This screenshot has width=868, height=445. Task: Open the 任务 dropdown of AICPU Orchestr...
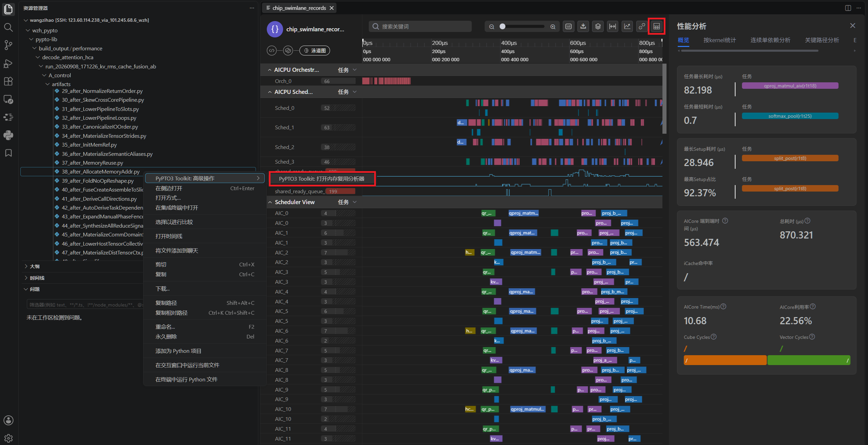click(x=347, y=70)
